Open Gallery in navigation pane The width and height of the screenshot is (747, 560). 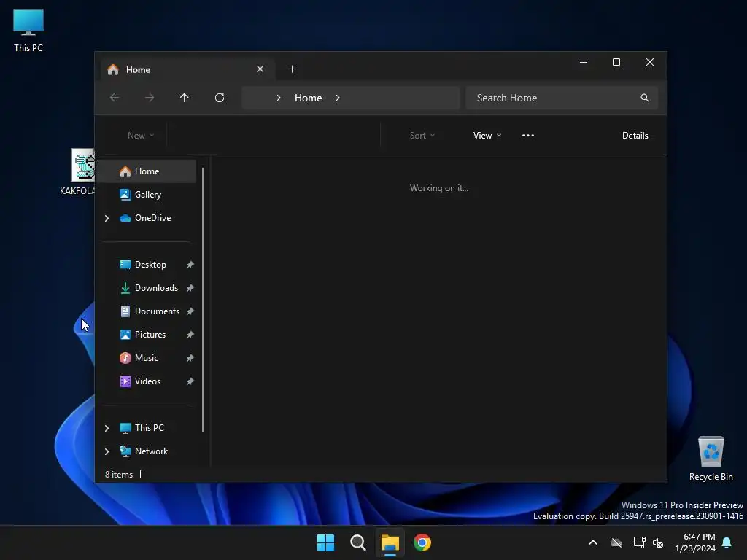(x=147, y=194)
